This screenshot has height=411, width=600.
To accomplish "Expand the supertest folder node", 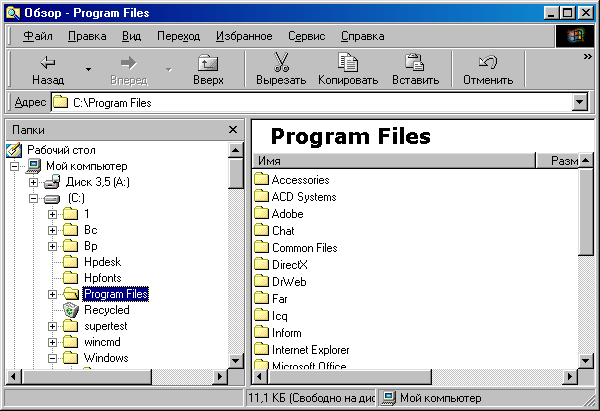I will pos(52,326).
